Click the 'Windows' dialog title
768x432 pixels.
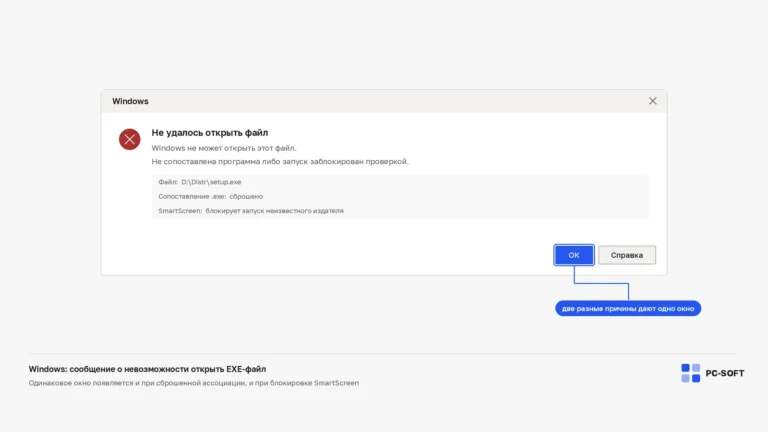130,101
